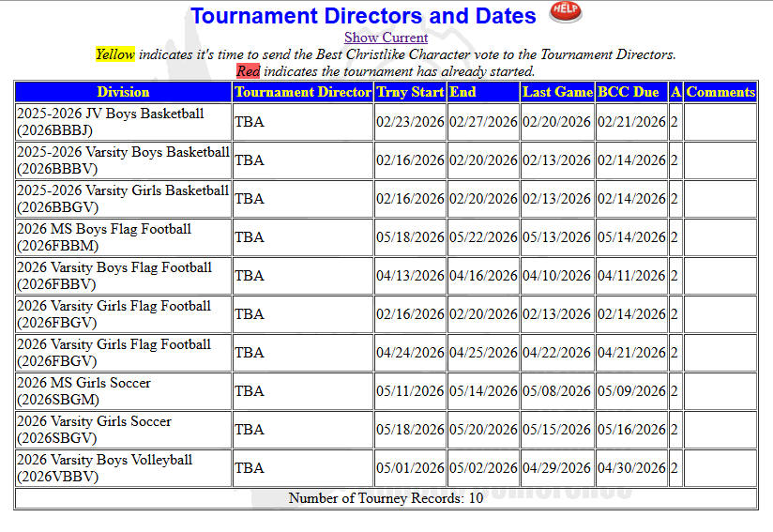Click the Tournament Directors and Dates title
The width and height of the screenshot is (773, 532).
(x=363, y=16)
